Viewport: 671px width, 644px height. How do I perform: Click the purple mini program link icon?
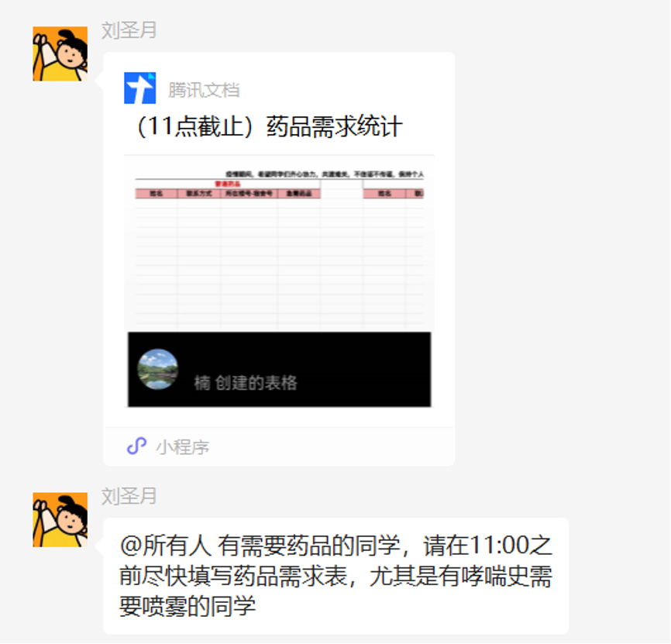(136, 446)
